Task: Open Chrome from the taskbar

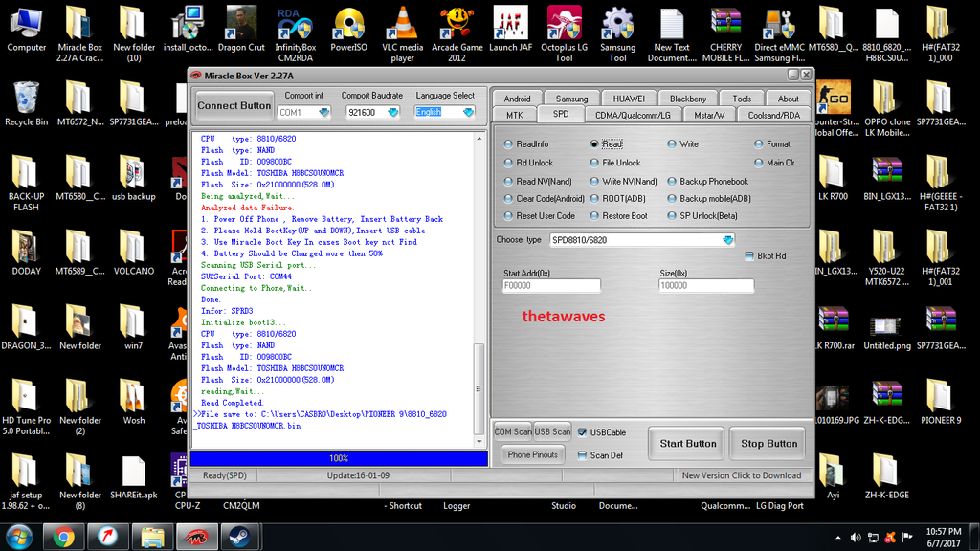Action: 63,537
